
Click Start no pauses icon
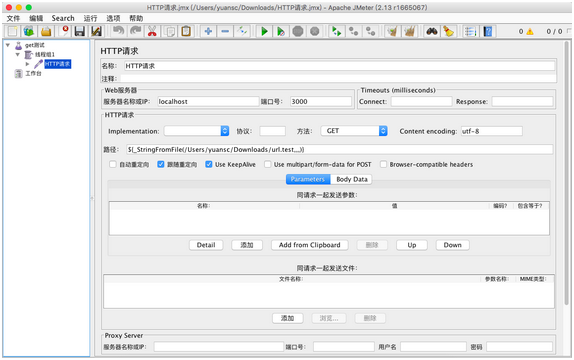(281, 31)
